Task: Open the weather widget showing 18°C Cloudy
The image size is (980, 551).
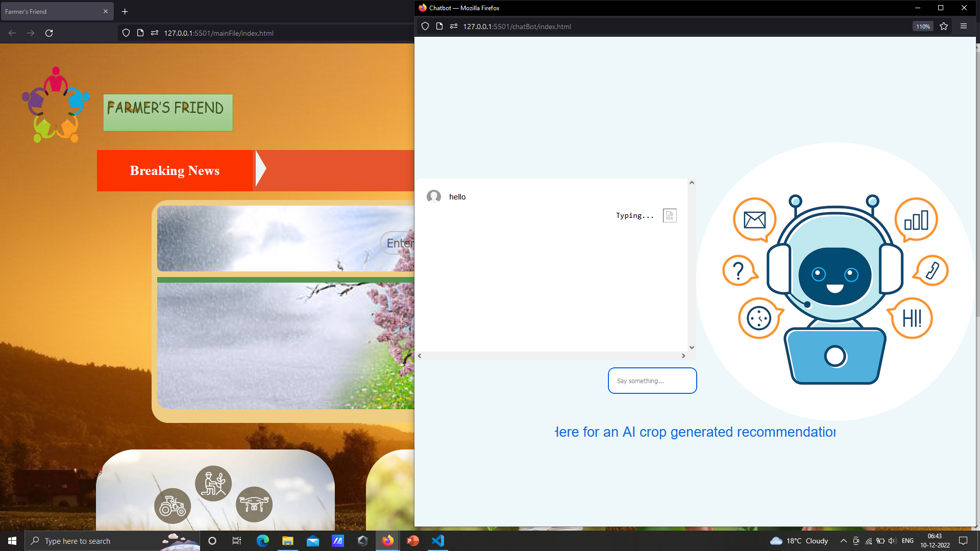Action: [799, 541]
